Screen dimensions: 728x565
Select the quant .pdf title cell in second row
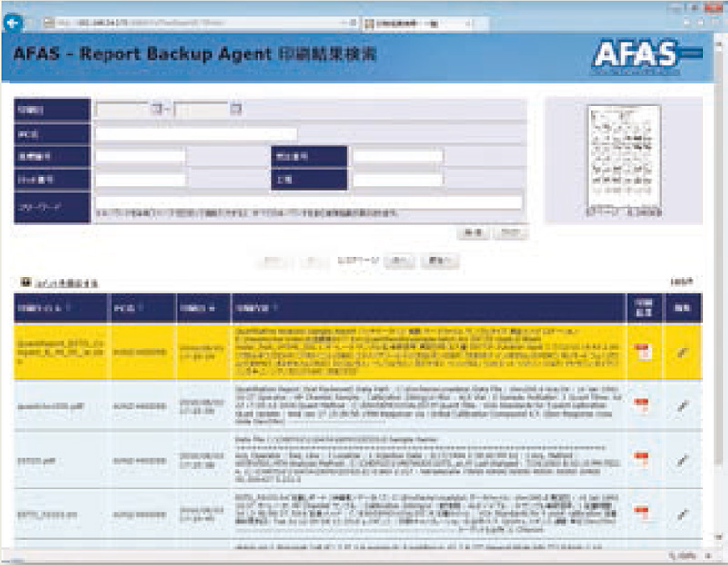pyautogui.click(x=61, y=407)
